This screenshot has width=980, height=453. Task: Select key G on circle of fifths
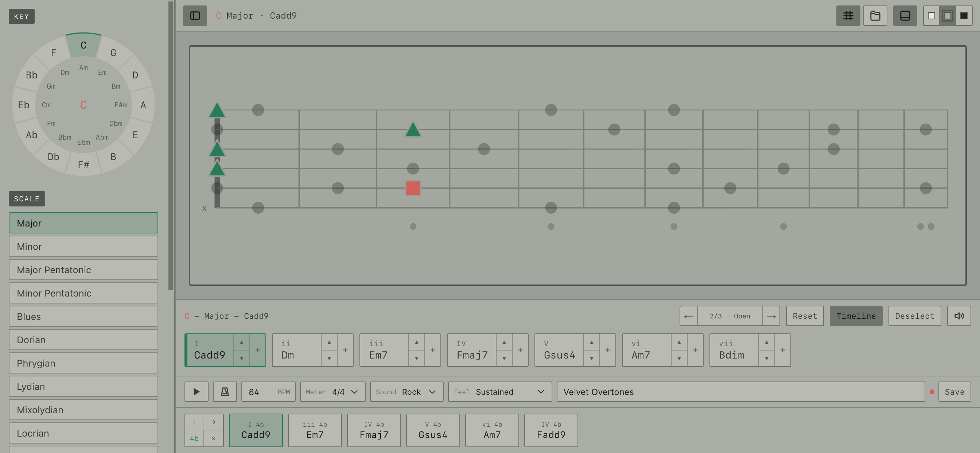[113, 53]
